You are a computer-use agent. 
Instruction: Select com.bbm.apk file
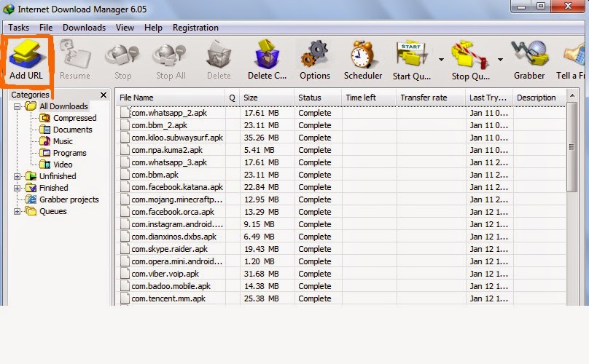[x=155, y=175]
